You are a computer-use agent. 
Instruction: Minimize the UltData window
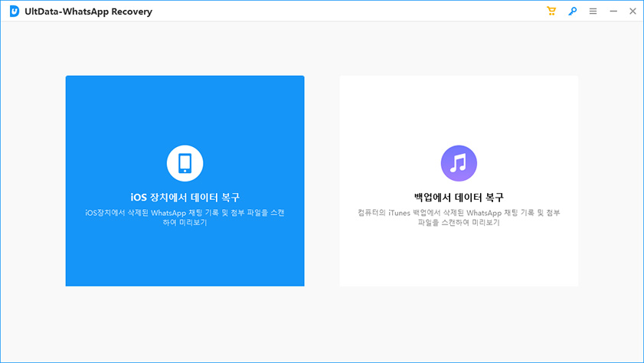coord(613,11)
